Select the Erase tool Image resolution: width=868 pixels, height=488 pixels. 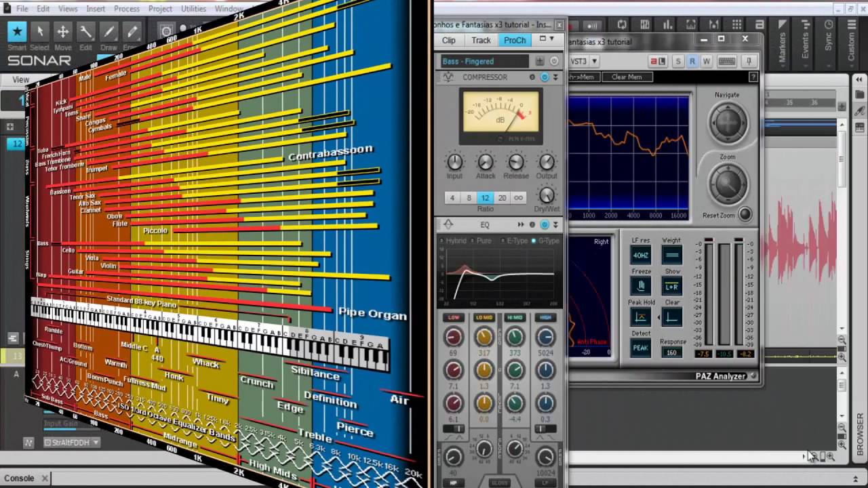point(132,31)
